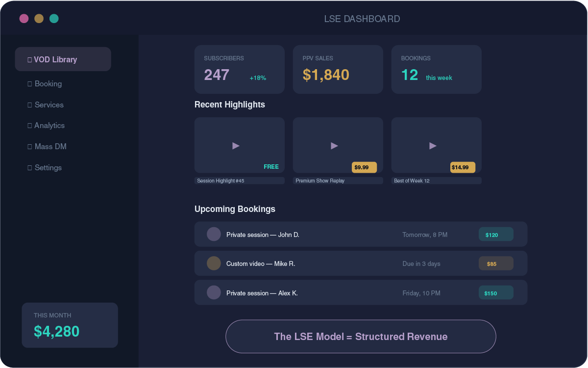This screenshot has width=588, height=368.
Task: Click the This Month $4,280 earnings card
Action: pos(70,325)
